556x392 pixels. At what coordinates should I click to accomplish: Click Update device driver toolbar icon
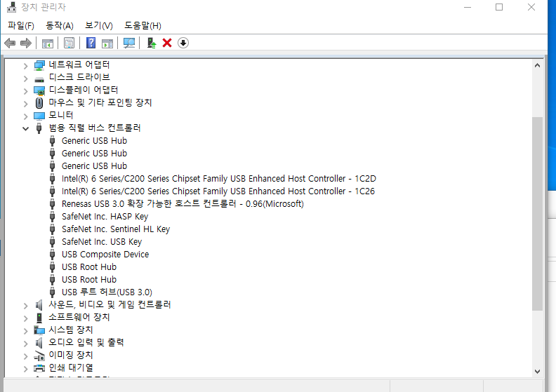click(x=151, y=43)
